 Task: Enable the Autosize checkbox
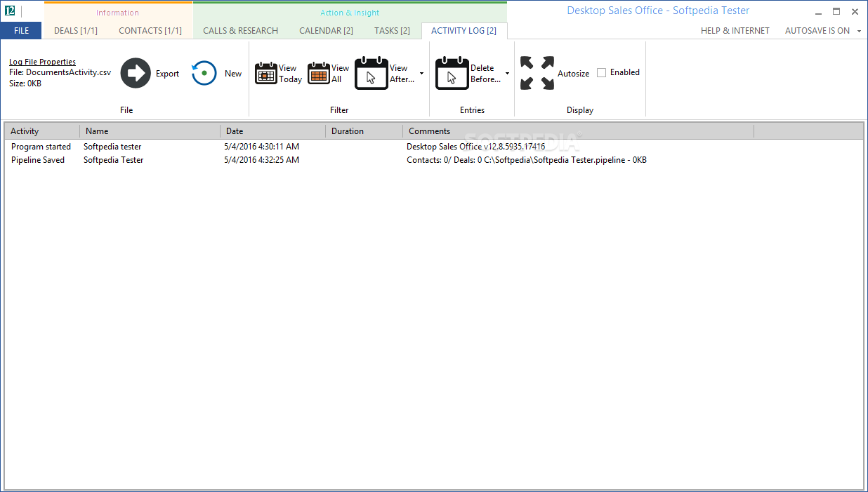pyautogui.click(x=601, y=72)
